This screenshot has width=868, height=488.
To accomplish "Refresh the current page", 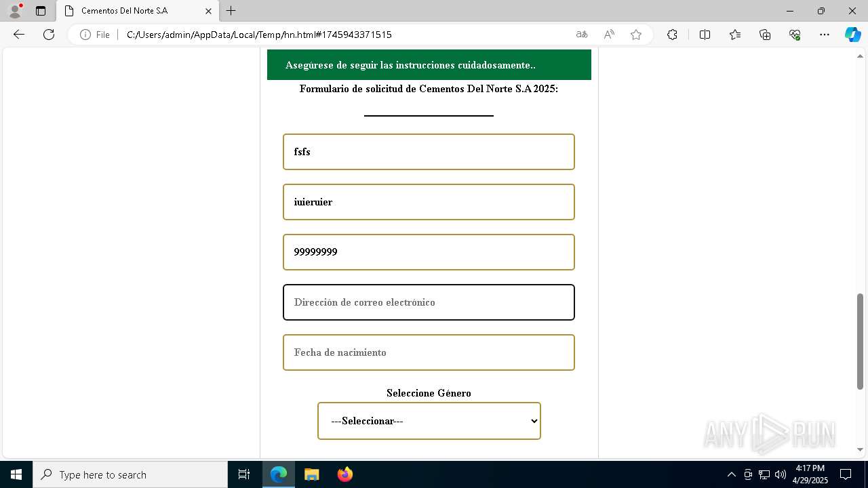I will [49, 35].
